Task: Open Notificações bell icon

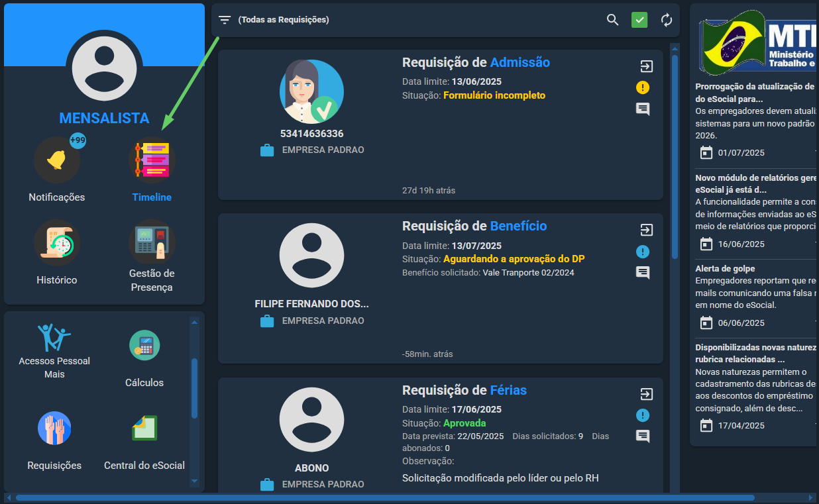Action: tap(57, 160)
